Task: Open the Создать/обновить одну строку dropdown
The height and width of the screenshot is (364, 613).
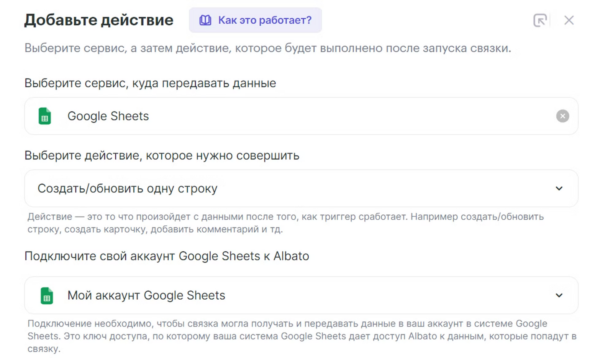Action: pos(127,188)
